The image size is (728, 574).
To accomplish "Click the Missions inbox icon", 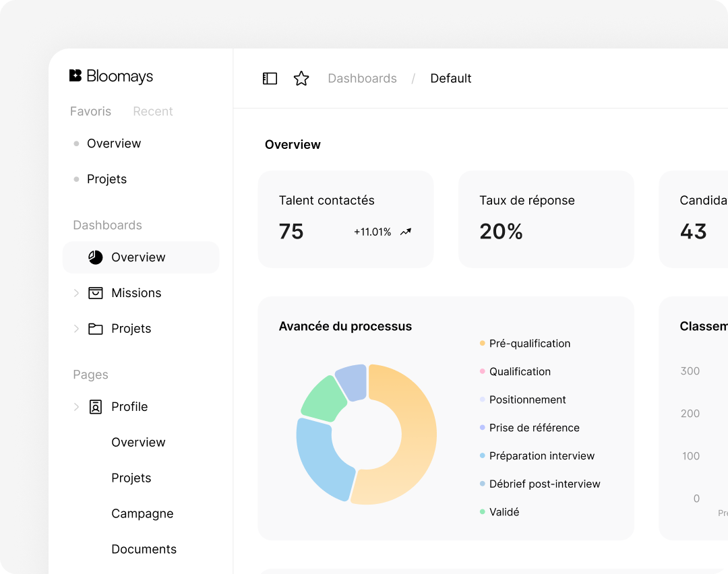I will click(x=95, y=293).
